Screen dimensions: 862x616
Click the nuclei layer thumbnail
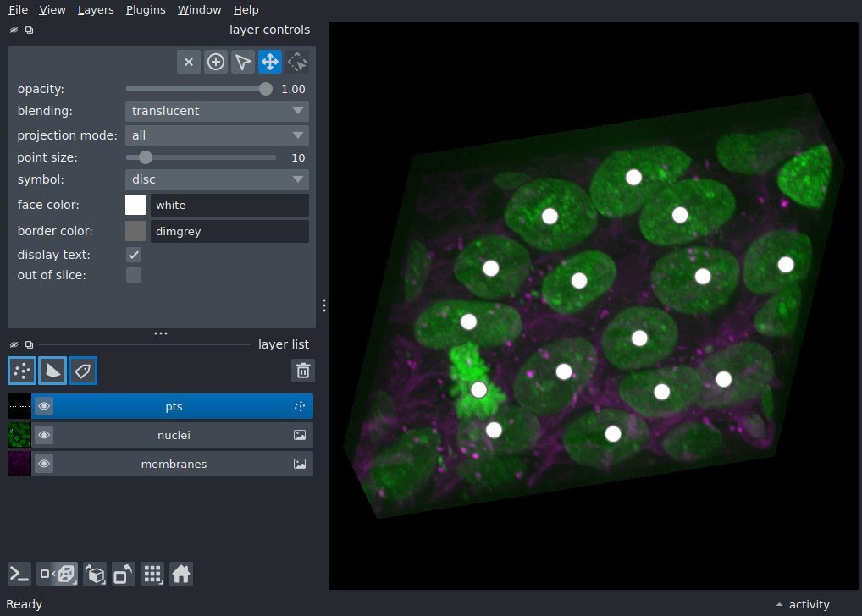point(19,435)
